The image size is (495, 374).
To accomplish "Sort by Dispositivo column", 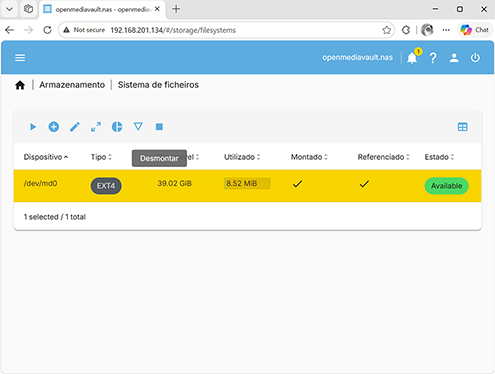I will point(46,157).
